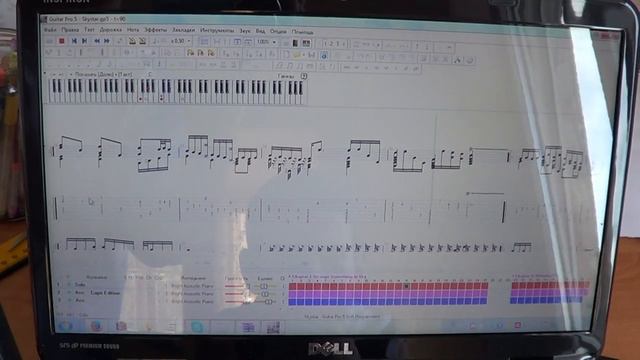The height and width of the screenshot is (360, 640).
Task: Click the piano key marked with red dot
Action: click(x=140, y=98)
